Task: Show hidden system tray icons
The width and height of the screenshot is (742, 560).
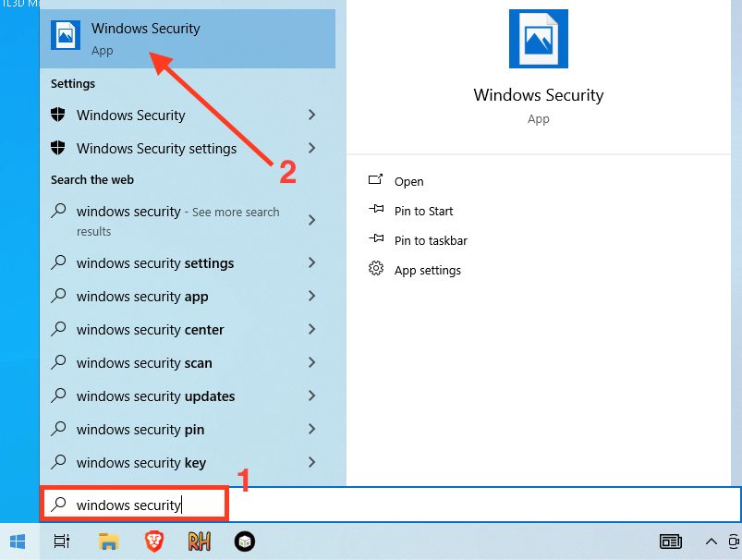Action: coord(711,542)
